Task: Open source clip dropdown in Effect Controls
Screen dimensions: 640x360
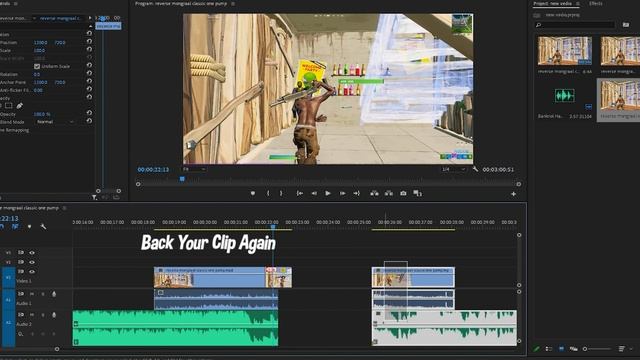Action: pyautogui.click(x=34, y=18)
